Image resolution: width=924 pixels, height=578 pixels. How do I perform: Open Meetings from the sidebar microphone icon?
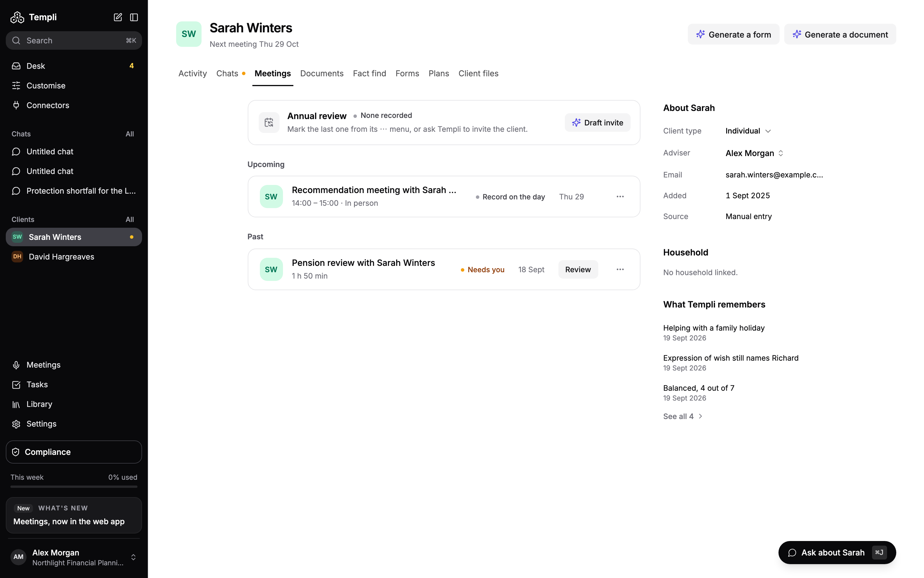(74, 365)
